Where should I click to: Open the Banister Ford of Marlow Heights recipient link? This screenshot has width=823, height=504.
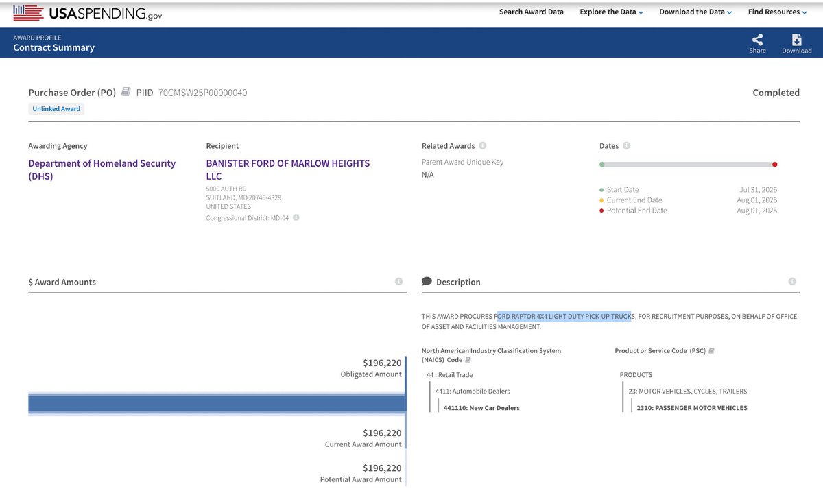pos(288,169)
